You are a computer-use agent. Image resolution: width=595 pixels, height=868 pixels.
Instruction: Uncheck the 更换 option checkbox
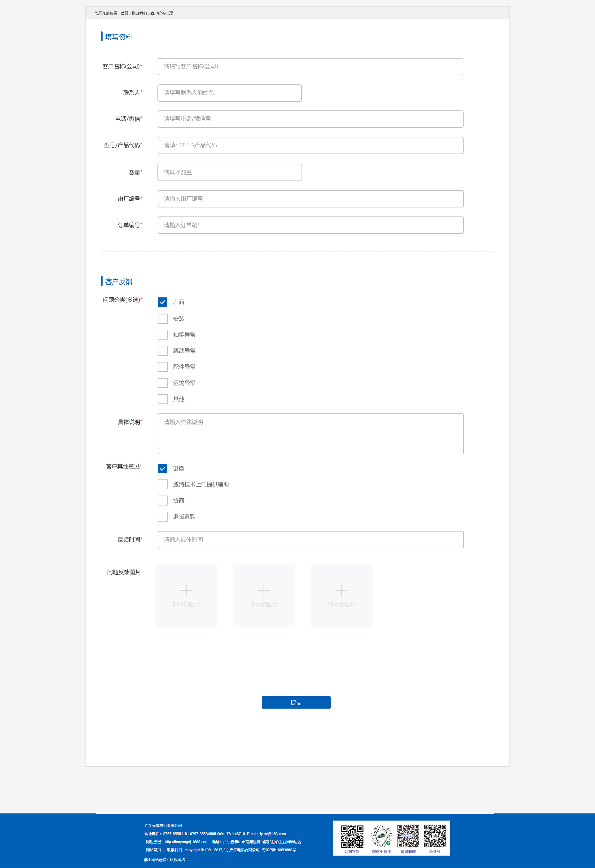click(x=162, y=468)
